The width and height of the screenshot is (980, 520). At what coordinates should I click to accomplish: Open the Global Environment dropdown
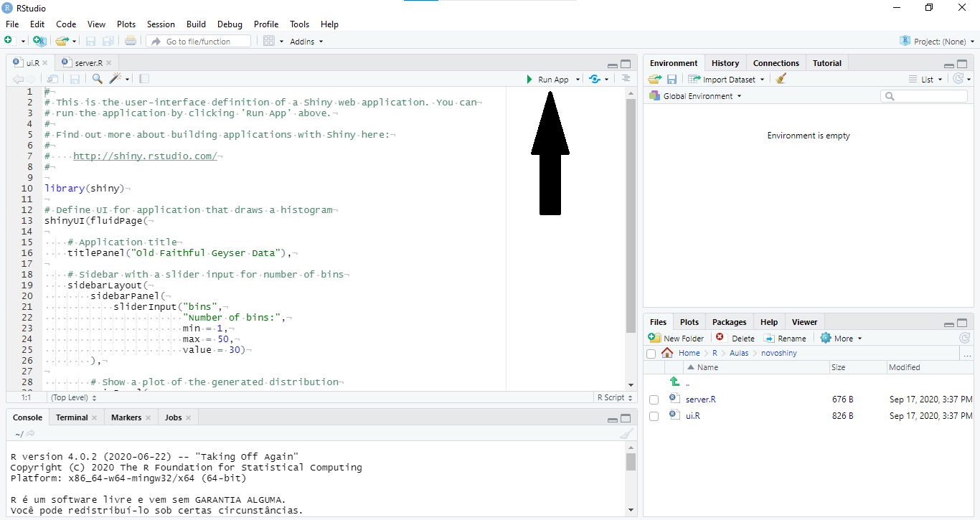(694, 96)
